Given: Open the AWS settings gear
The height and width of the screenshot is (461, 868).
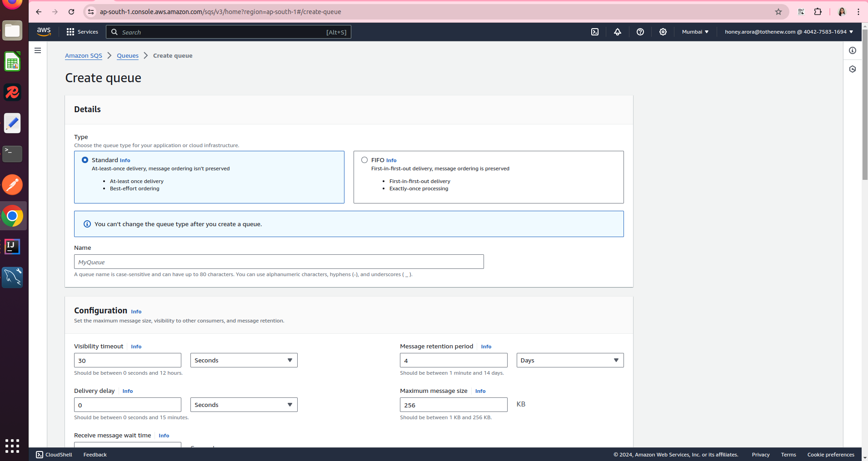Looking at the screenshot, I should (x=663, y=32).
